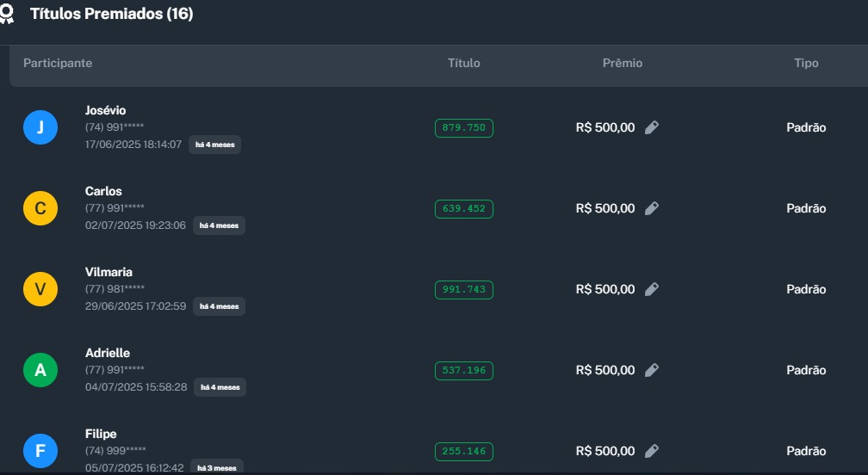The image size is (868, 475).
Task: Click Filipe's blue F avatar
Action: pyautogui.click(x=40, y=451)
